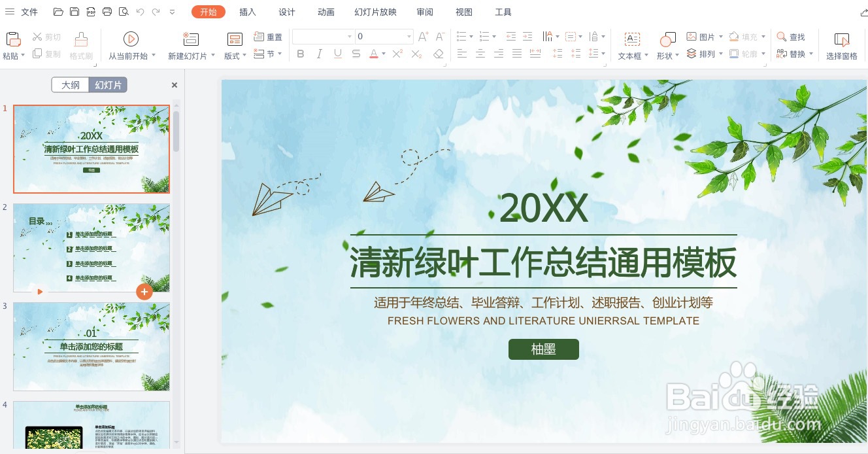The width and height of the screenshot is (868, 454).
Task: Switch to Slide Show (幻灯片放映) tab
Action: coord(375,12)
